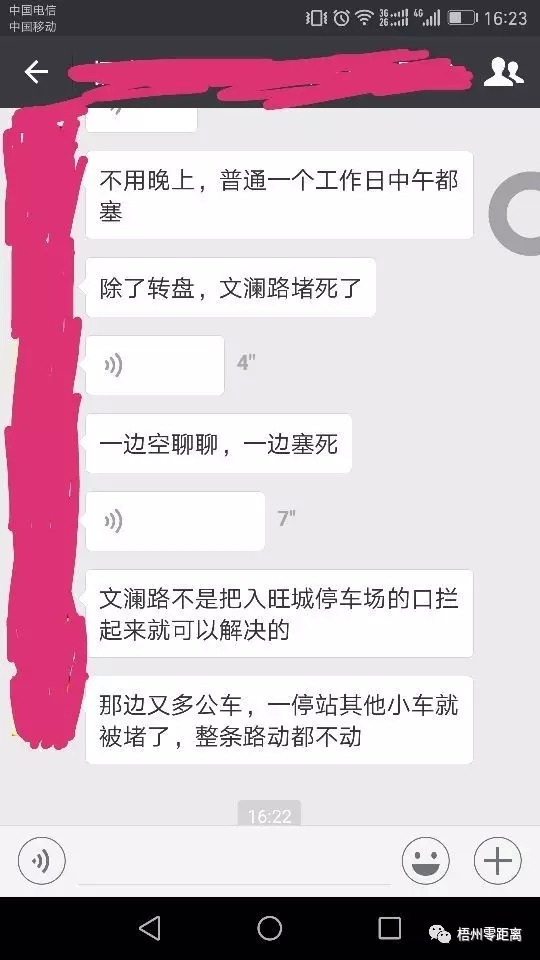Play the 7-second voice message

(x=175, y=521)
